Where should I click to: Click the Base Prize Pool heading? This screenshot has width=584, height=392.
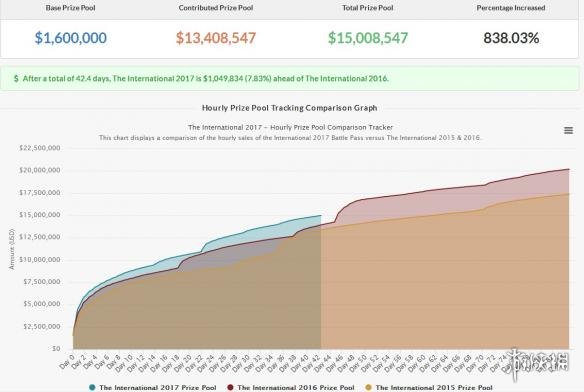click(70, 8)
